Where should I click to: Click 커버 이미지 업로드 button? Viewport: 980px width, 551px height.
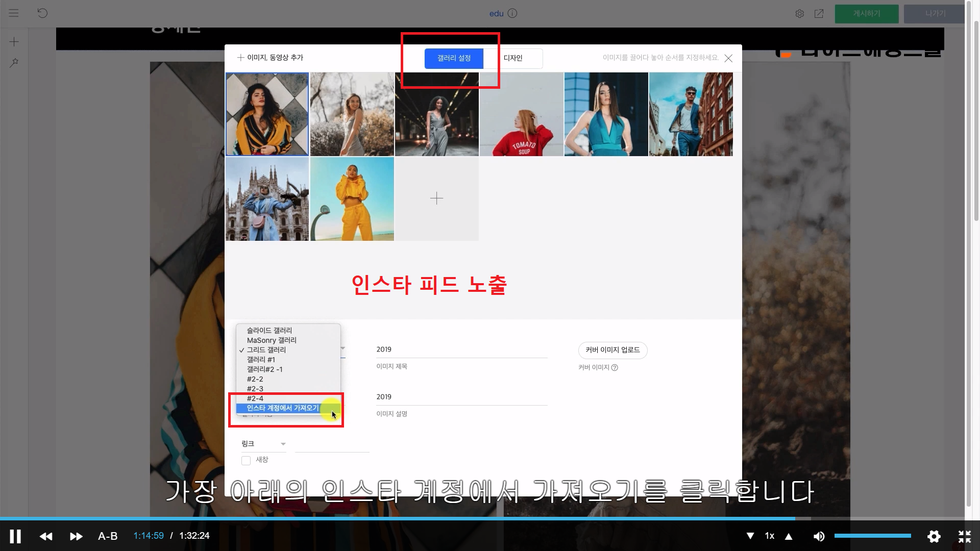pyautogui.click(x=612, y=350)
